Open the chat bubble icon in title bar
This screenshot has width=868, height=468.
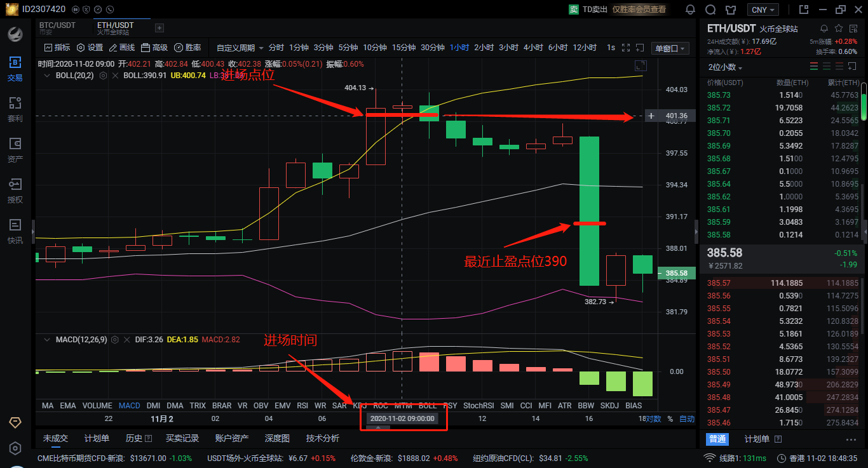(x=710, y=10)
